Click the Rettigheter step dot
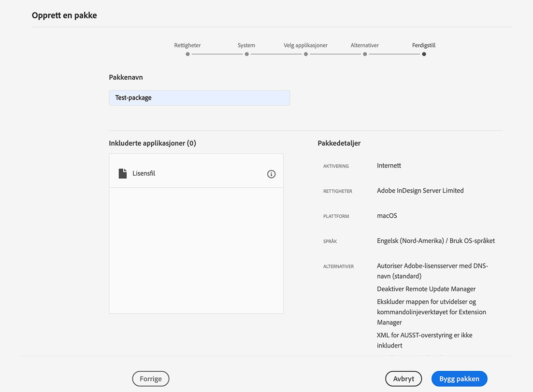Viewport: 533px width, 392px height. [187, 54]
